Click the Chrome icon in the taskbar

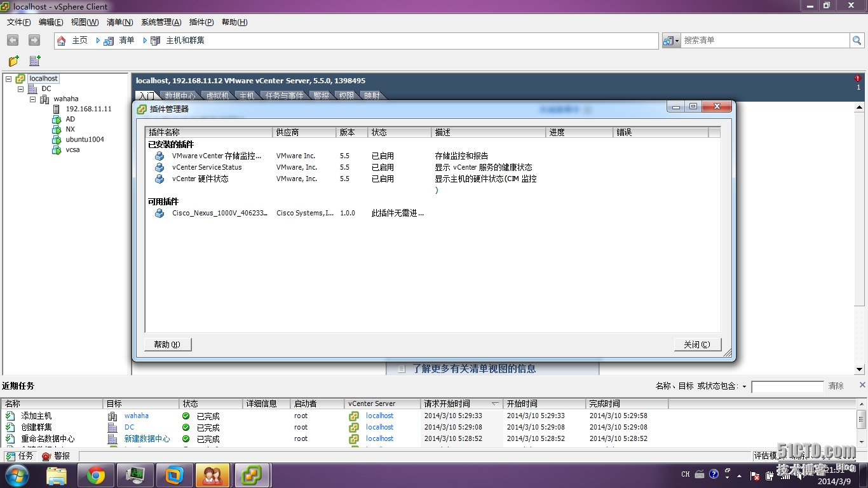pyautogui.click(x=96, y=475)
